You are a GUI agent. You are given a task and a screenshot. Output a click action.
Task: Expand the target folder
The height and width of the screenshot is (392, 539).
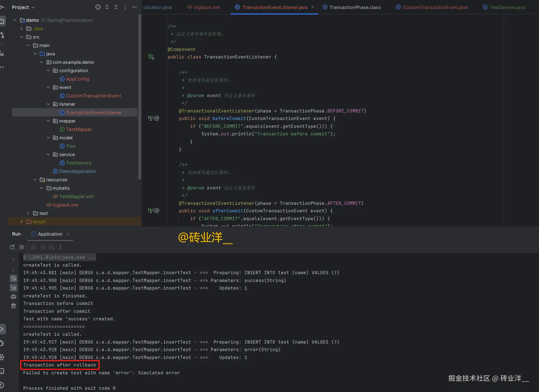point(22,222)
